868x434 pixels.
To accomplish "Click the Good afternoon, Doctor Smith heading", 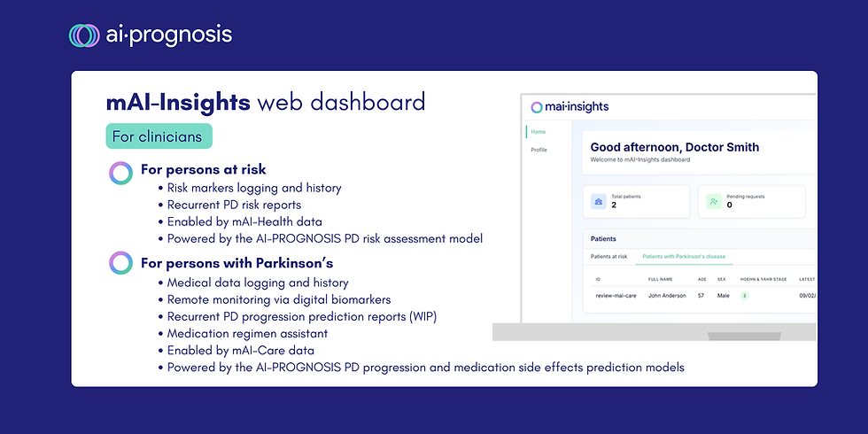I will [675, 147].
